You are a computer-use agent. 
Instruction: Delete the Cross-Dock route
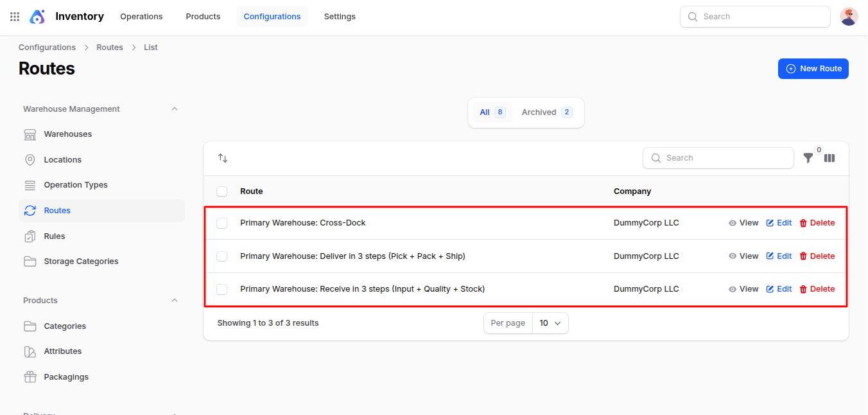(x=817, y=223)
